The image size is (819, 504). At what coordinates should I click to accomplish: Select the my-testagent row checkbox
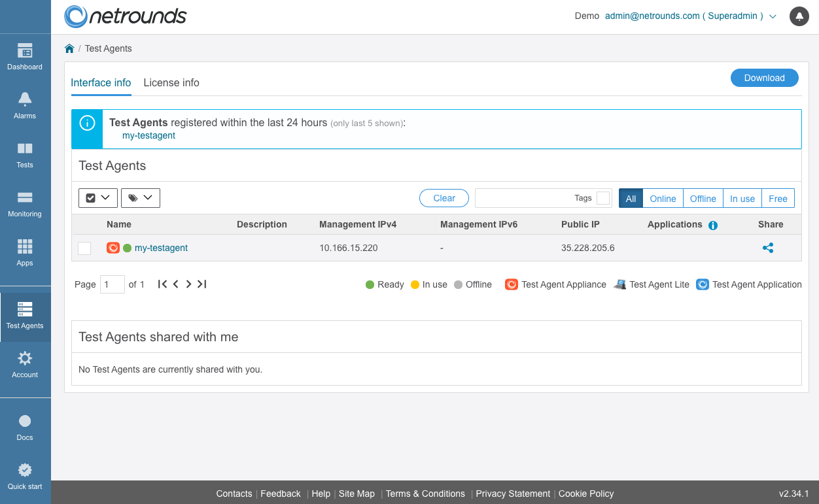tap(84, 248)
